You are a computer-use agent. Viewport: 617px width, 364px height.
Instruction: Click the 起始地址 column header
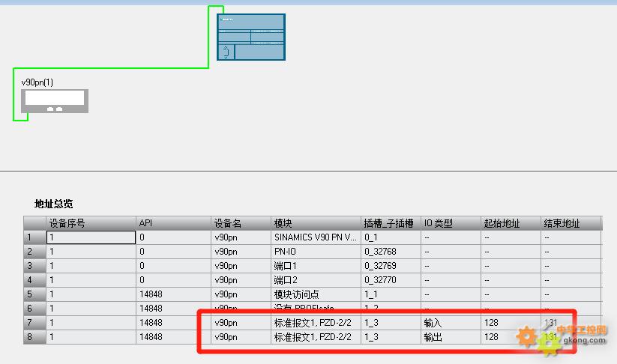pos(511,223)
